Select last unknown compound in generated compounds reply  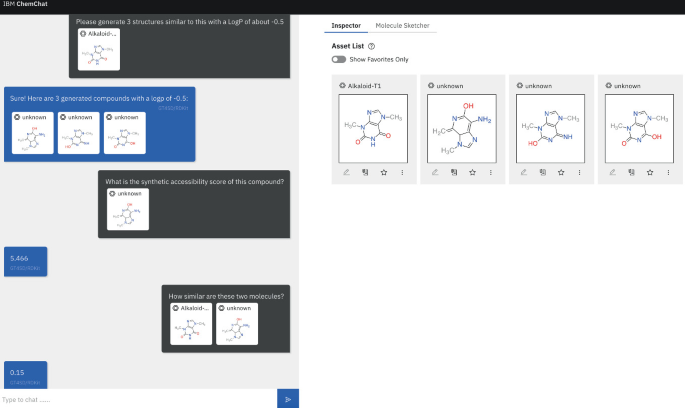click(x=125, y=133)
